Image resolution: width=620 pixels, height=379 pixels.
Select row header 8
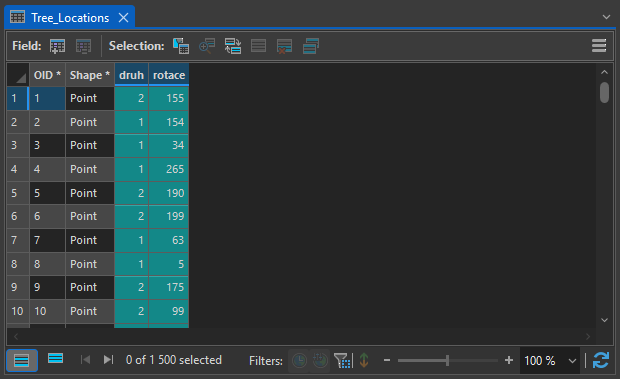[x=18, y=264]
